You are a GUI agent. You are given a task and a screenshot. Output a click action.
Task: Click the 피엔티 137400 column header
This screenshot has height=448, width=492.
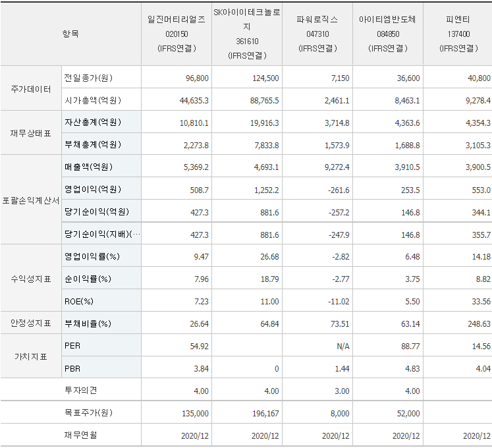(458, 34)
